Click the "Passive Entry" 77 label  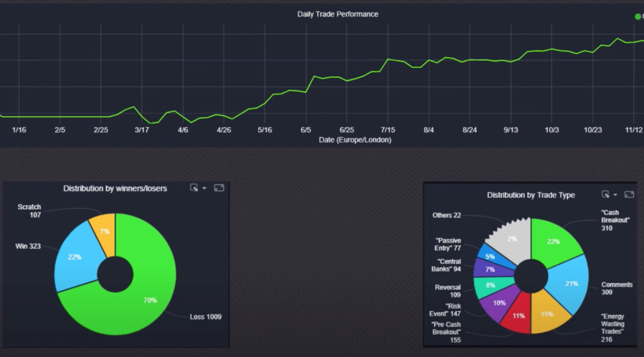click(448, 244)
